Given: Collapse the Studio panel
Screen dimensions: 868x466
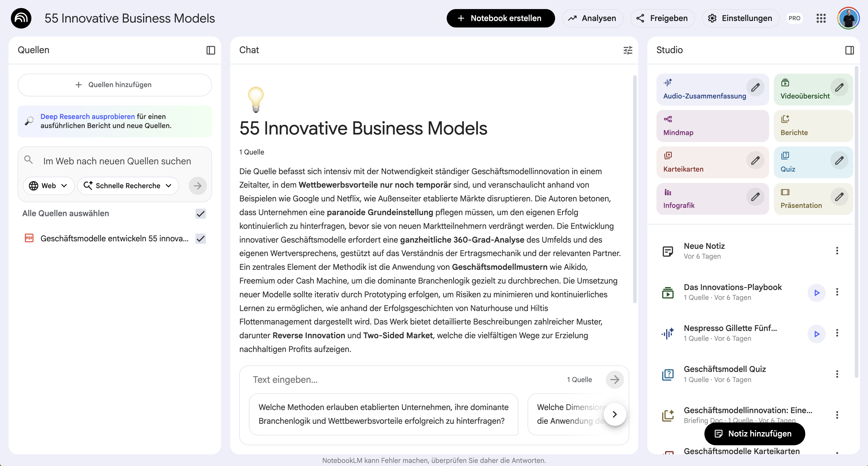Looking at the screenshot, I should (850, 50).
